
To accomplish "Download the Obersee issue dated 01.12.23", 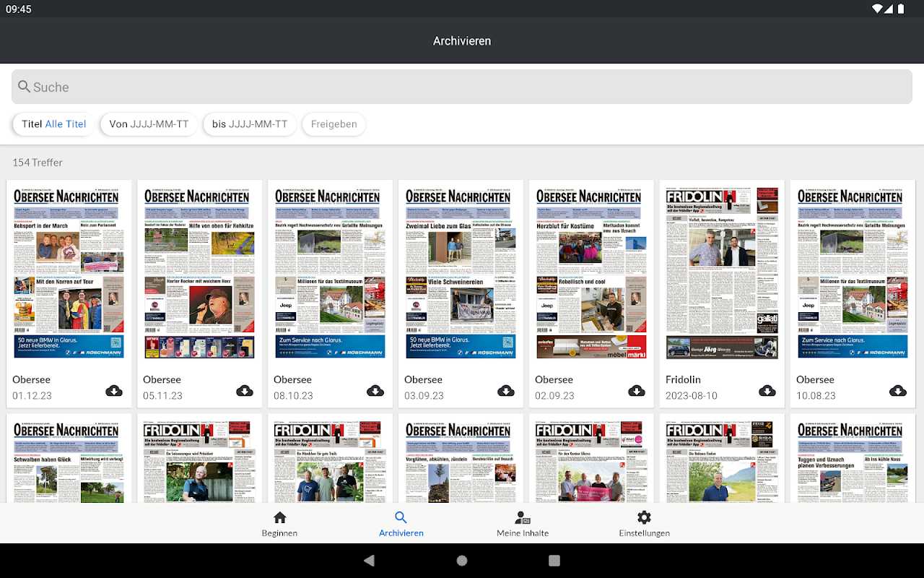I will click(x=114, y=391).
